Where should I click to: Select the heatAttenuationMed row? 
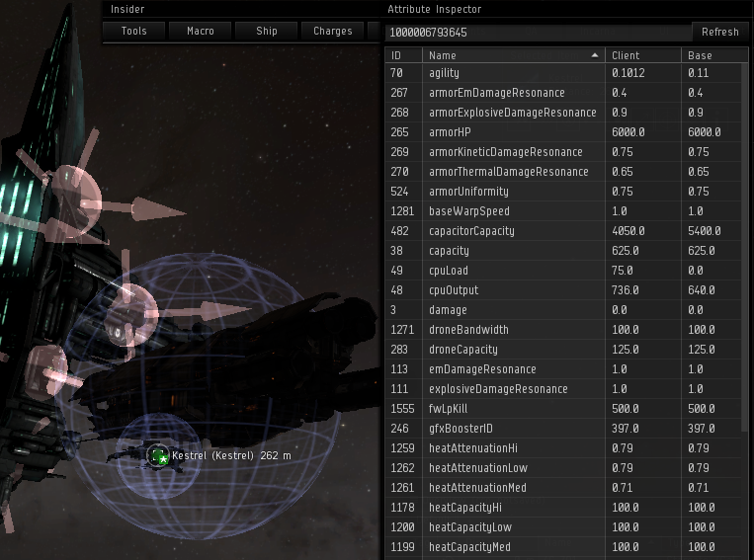click(563, 488)
